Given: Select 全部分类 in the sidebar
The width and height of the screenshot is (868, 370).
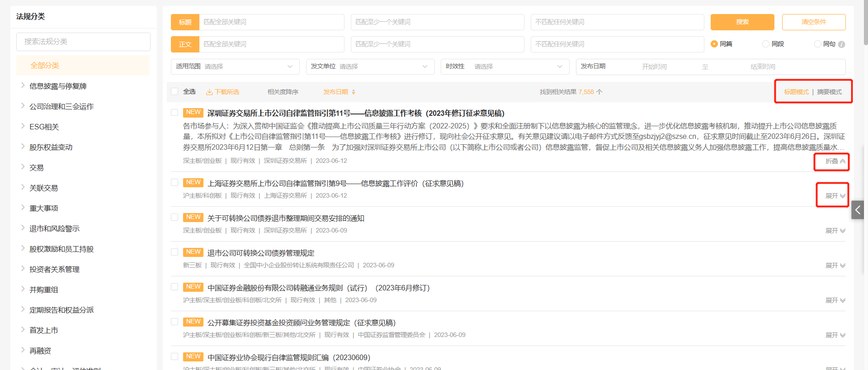Looking at the screenshot, I should tap(83, 66).
